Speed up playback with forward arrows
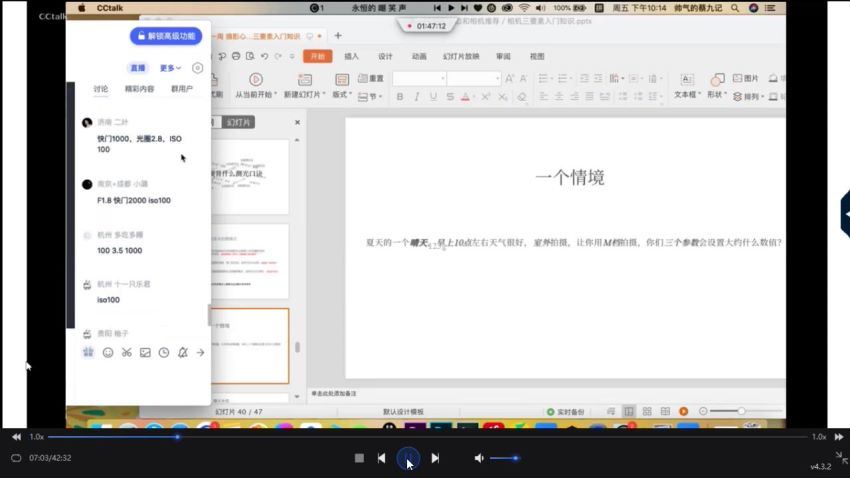 pyautogui.click(x=839, y=437)
